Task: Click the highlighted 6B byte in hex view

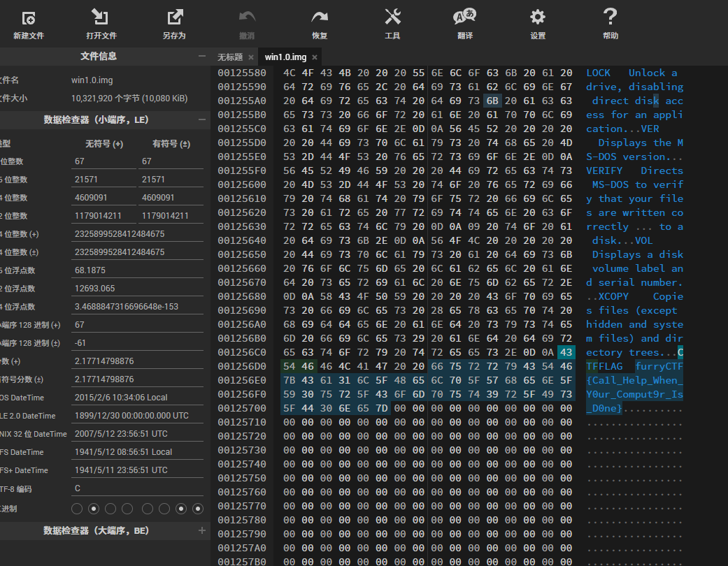Action: pos(492,101)
